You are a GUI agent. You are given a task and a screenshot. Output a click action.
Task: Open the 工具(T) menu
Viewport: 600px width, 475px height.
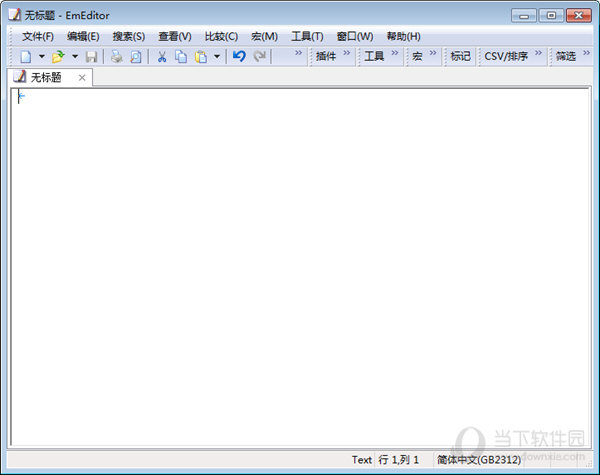click(307, 36)
